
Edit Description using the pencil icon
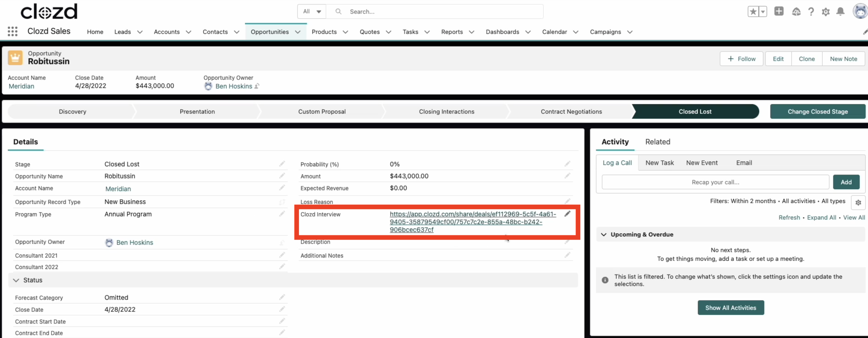567,241
